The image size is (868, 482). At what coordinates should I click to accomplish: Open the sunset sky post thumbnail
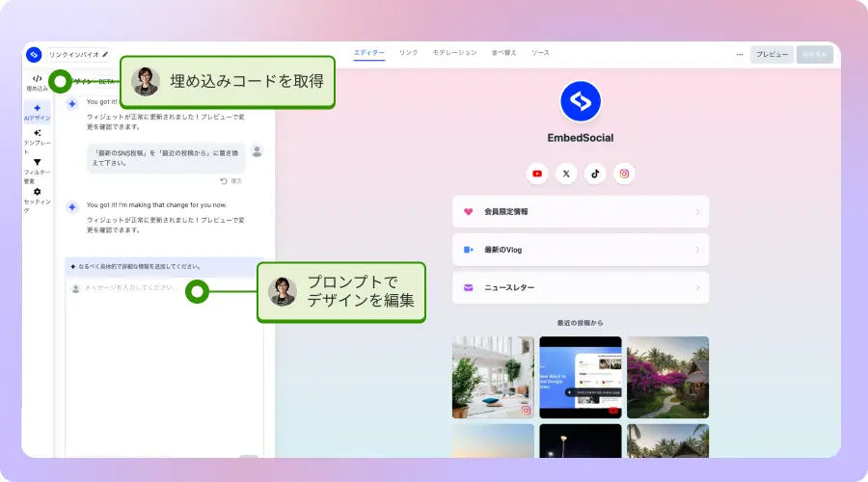click(x=493, y=442)
